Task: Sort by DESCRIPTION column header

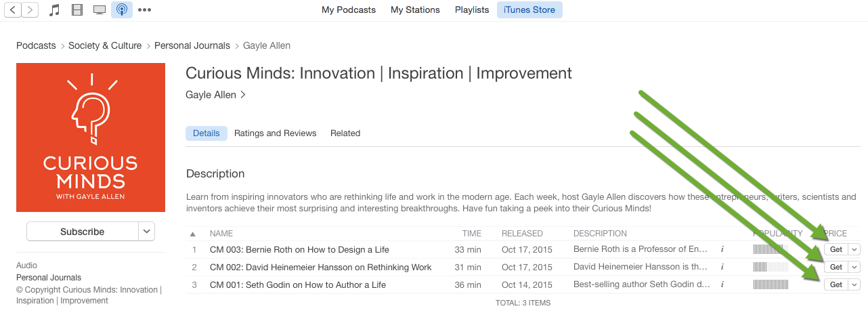Action: coord(600,234)
